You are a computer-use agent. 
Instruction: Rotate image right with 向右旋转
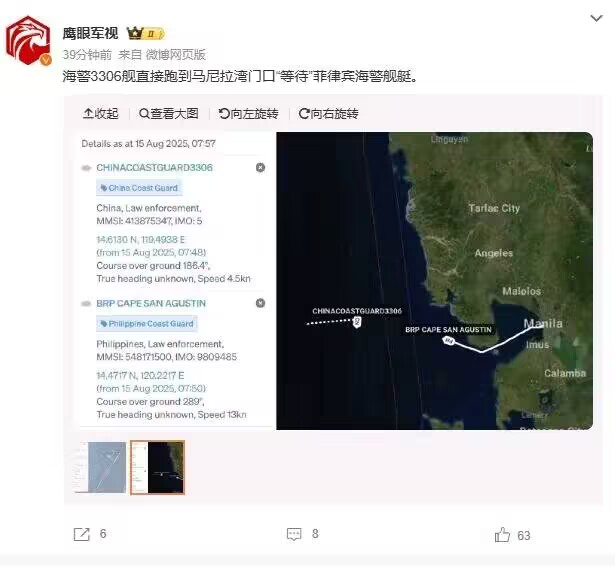point(329,114)
